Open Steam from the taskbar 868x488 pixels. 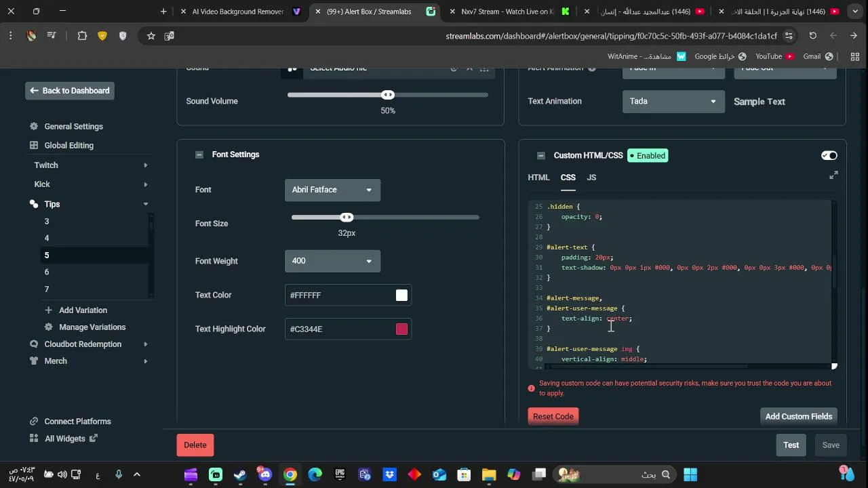coord(240,474)
